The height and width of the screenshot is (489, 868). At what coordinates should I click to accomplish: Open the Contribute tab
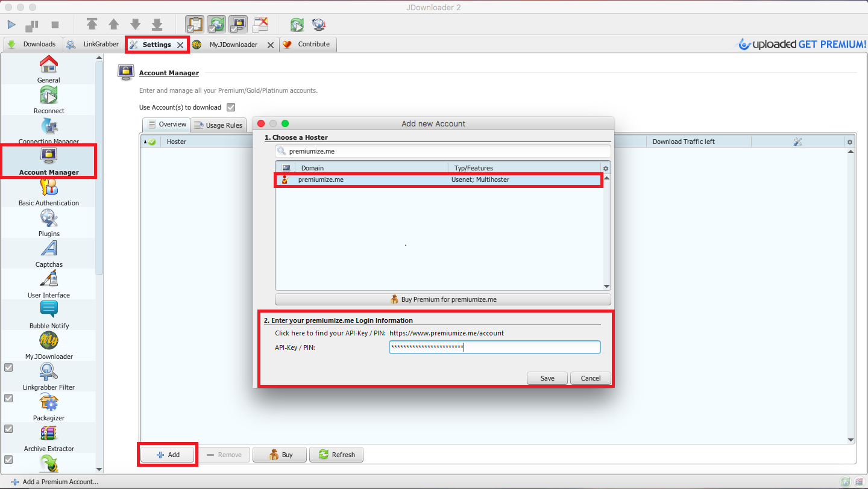click(x=307, y=45)
